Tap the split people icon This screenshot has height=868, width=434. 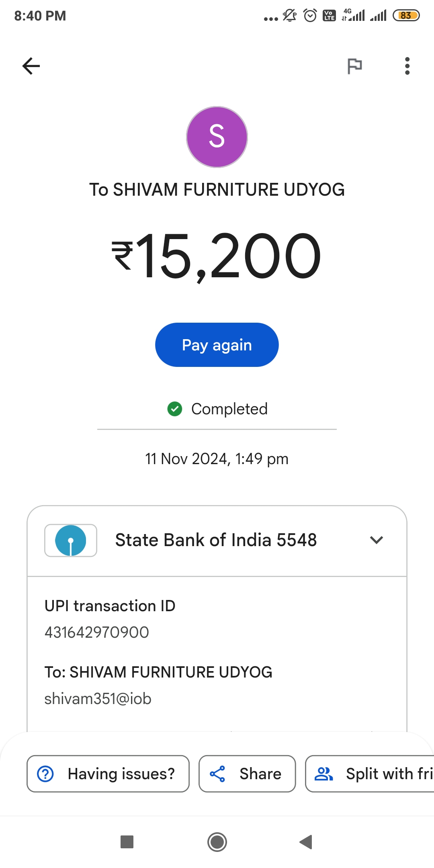point(323,774)
